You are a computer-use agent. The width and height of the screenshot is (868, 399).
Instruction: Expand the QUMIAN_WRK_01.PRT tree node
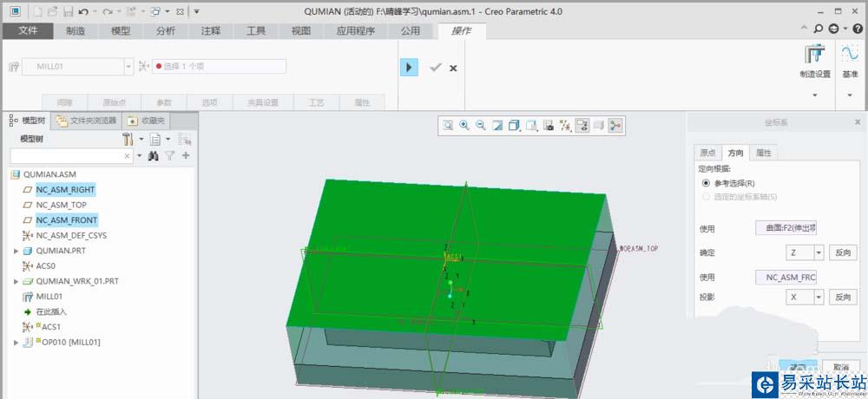pos(16,281)
